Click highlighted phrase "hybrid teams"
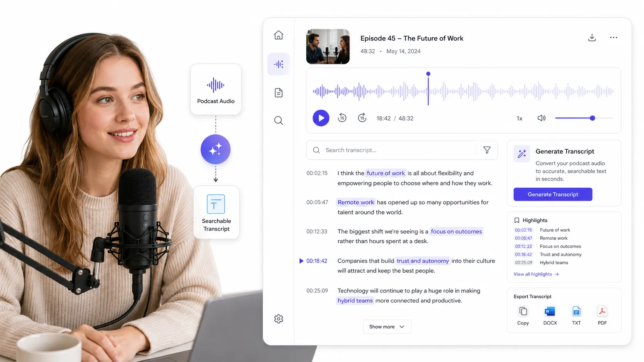The height and width of the screenshot is (362, 644). point(355,301)
